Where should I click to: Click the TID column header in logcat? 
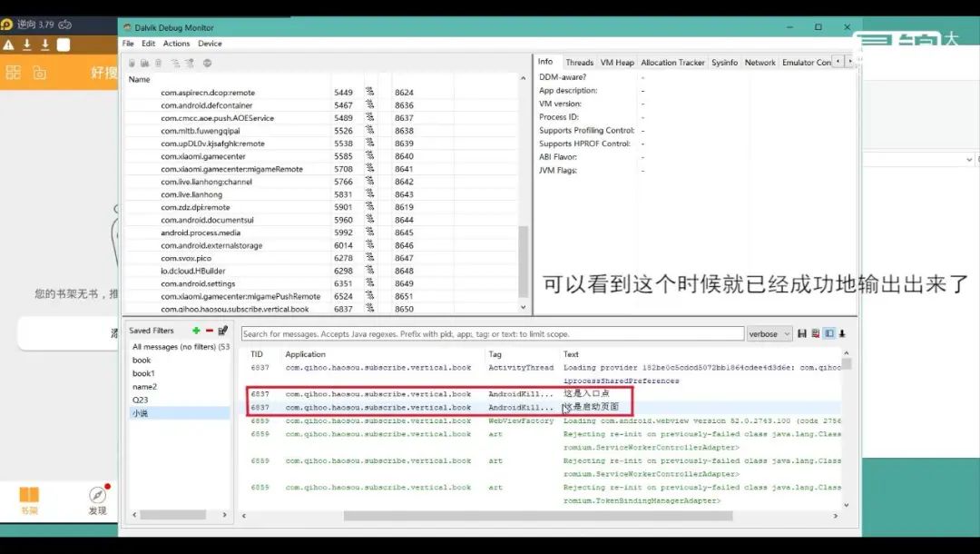[256, 354]
